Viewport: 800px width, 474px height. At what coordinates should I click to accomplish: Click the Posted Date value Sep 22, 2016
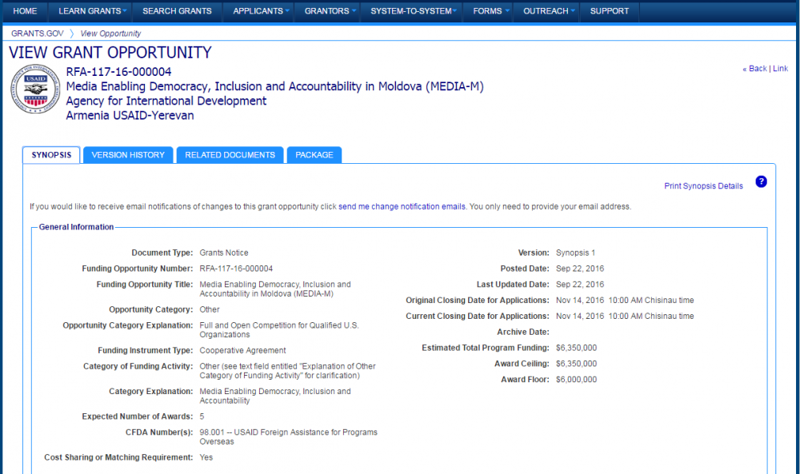tap(580, 268)
